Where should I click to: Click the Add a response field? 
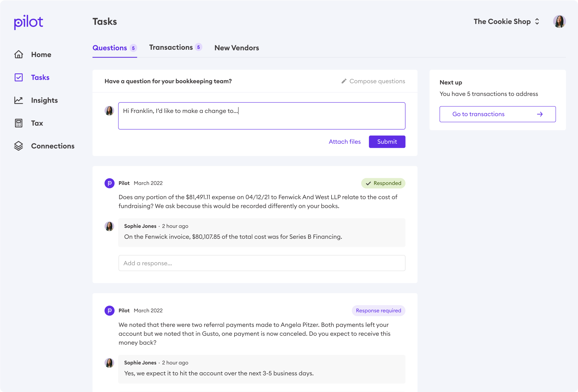click(262, 263)
